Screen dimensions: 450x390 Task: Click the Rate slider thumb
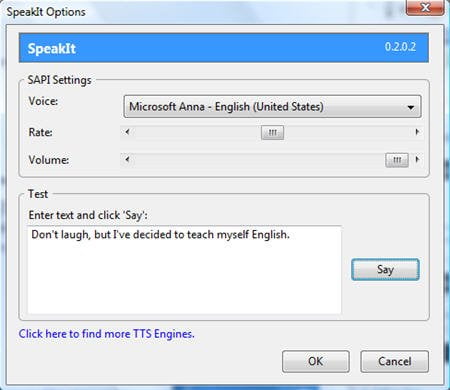(272, 133)
